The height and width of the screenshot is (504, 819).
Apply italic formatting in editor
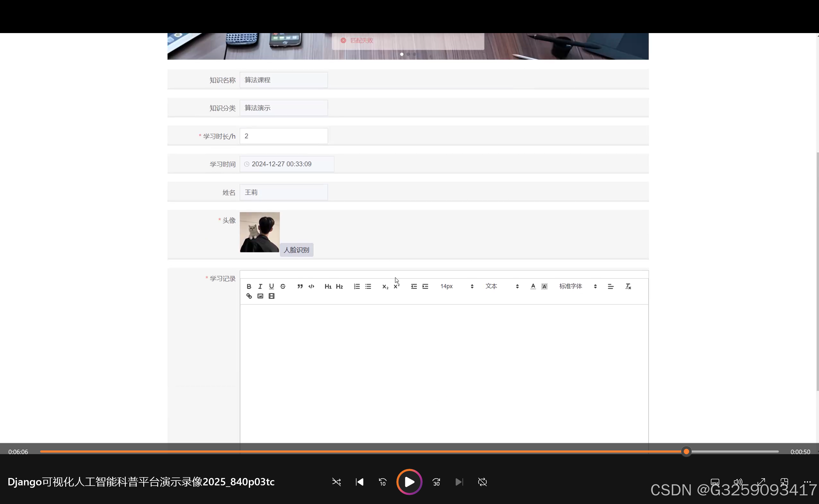[x=260, y=286]
